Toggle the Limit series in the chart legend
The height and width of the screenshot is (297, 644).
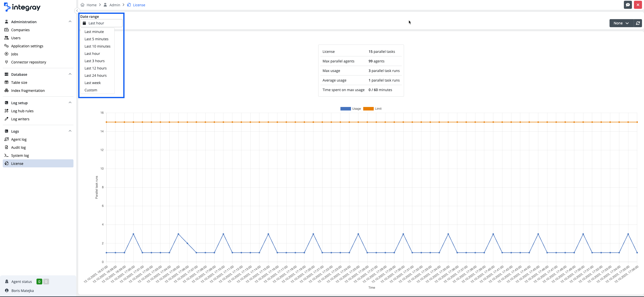click(378, 109)
